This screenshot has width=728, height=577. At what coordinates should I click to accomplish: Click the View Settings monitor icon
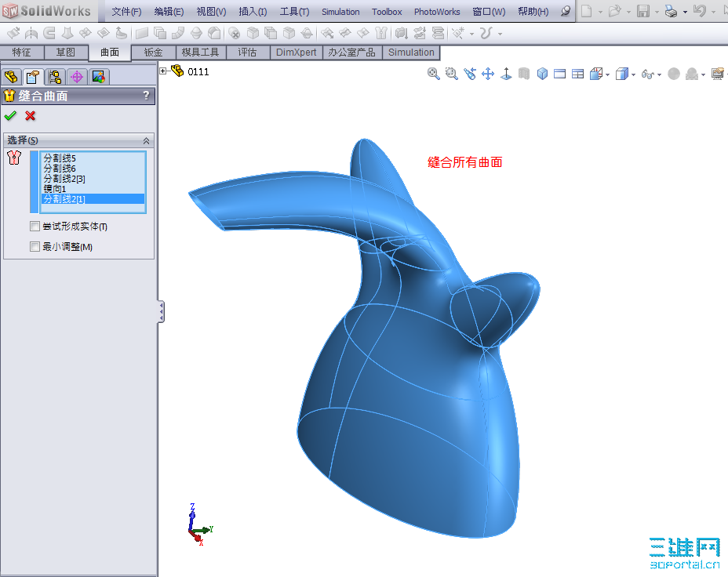[x=717, y=74]
